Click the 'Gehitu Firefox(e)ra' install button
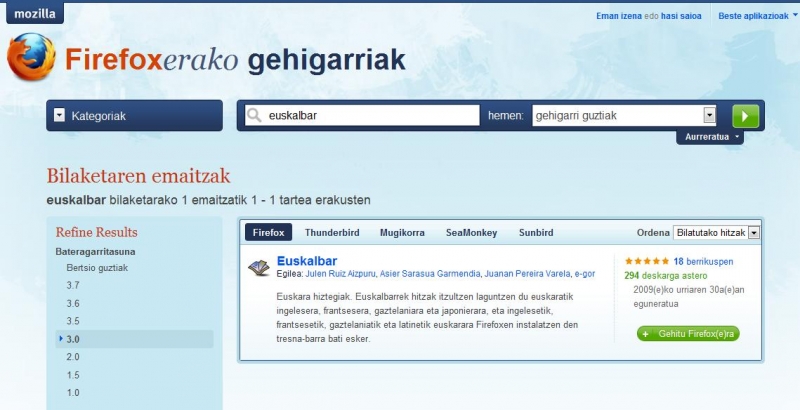The height and width of the screenshot is (410, 800). point(688,334)
